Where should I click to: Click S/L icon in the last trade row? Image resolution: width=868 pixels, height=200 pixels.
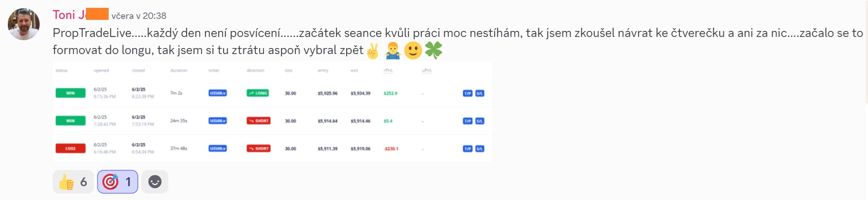pyautogui.click(x=480, y=149)
